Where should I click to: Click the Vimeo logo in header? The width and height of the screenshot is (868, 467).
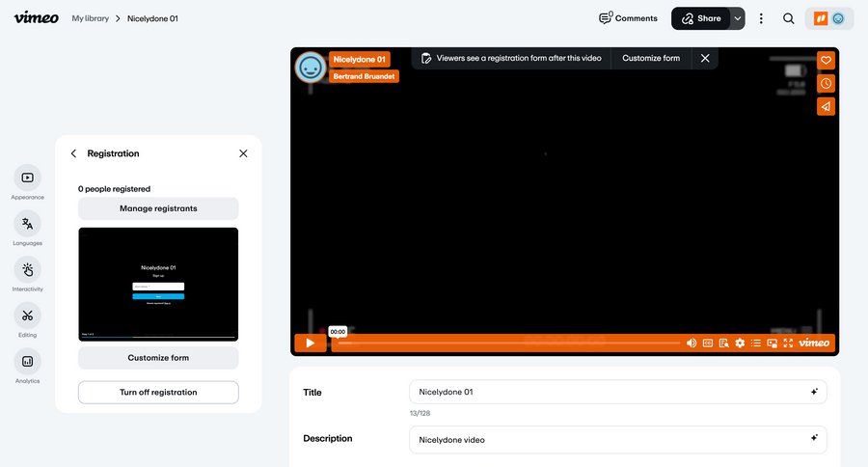click(x=36, y=18)
